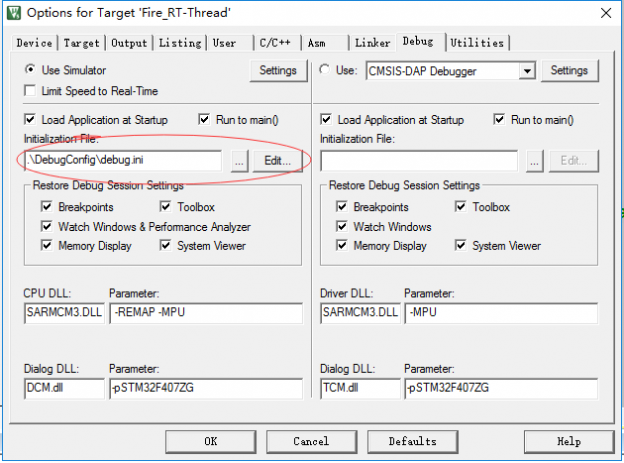
Task: Toggle simulator Run to main() checkbox
Action: click(x=205, y=120)
